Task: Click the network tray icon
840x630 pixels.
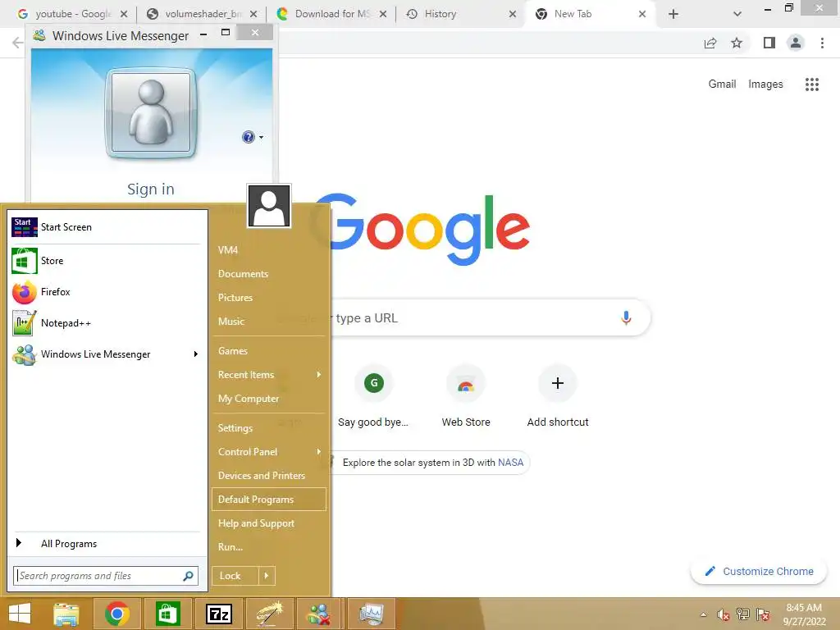Action: tap(743, 614)
